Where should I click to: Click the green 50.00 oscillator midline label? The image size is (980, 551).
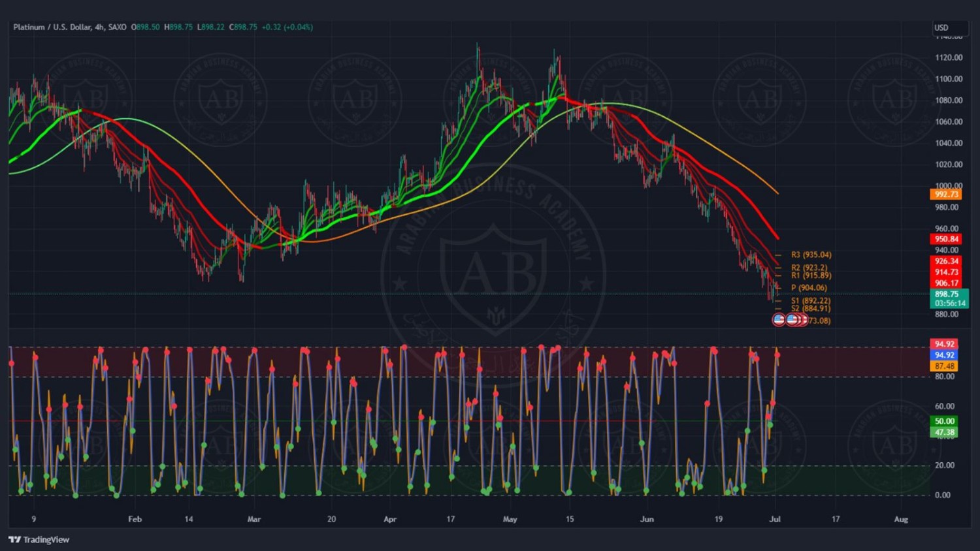(x=944, y=421)
